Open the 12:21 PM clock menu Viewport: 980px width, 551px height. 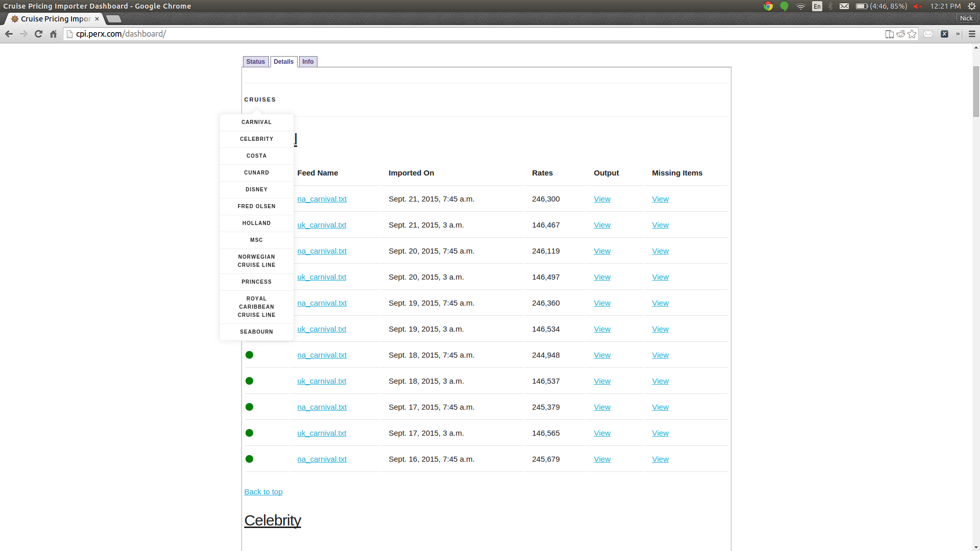tap(945, 6)
